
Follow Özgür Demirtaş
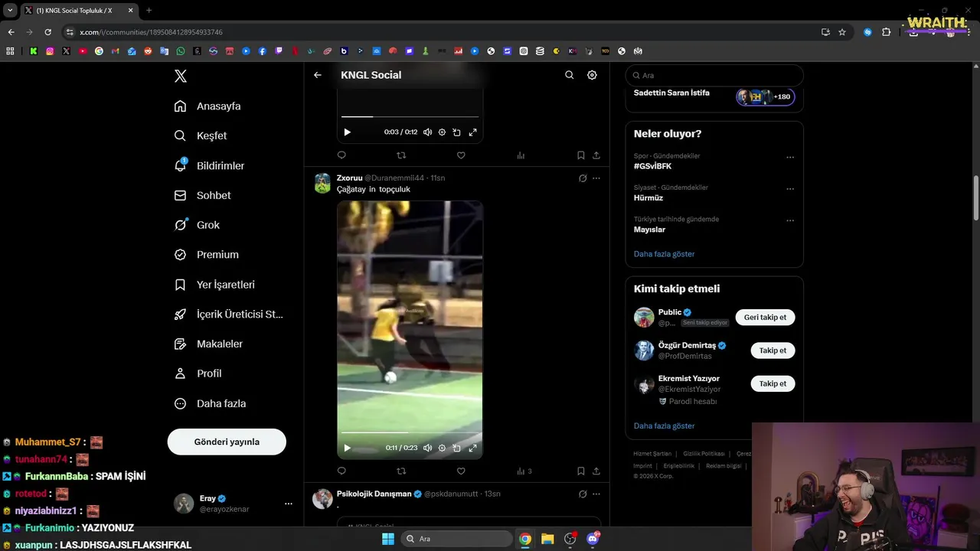[x=773, y=350]
